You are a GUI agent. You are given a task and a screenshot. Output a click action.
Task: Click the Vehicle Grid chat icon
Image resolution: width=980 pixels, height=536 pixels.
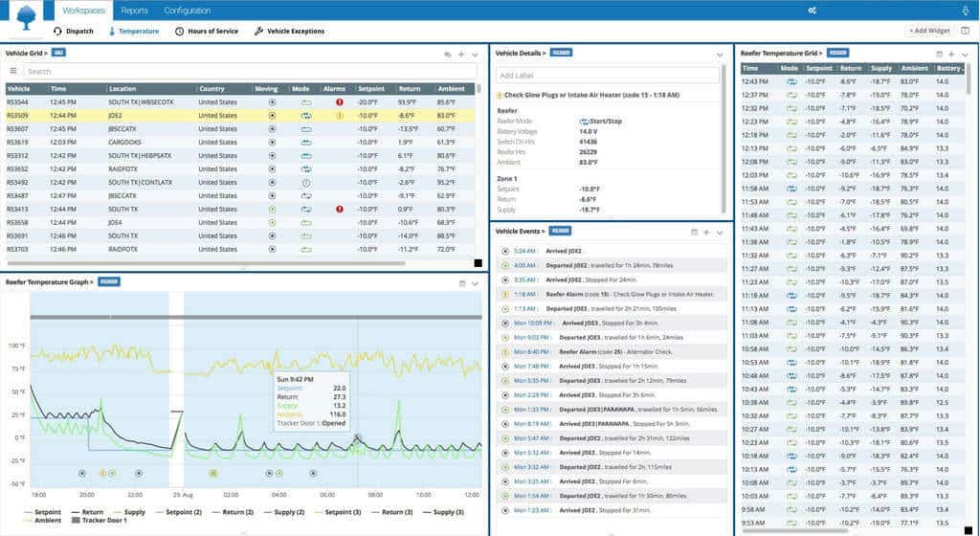448,55
